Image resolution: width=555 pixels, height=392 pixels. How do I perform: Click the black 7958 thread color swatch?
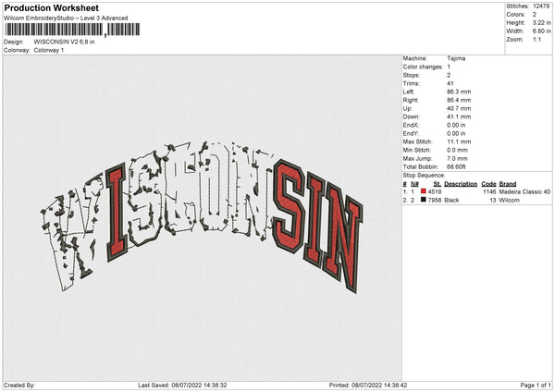coord(423,200)
